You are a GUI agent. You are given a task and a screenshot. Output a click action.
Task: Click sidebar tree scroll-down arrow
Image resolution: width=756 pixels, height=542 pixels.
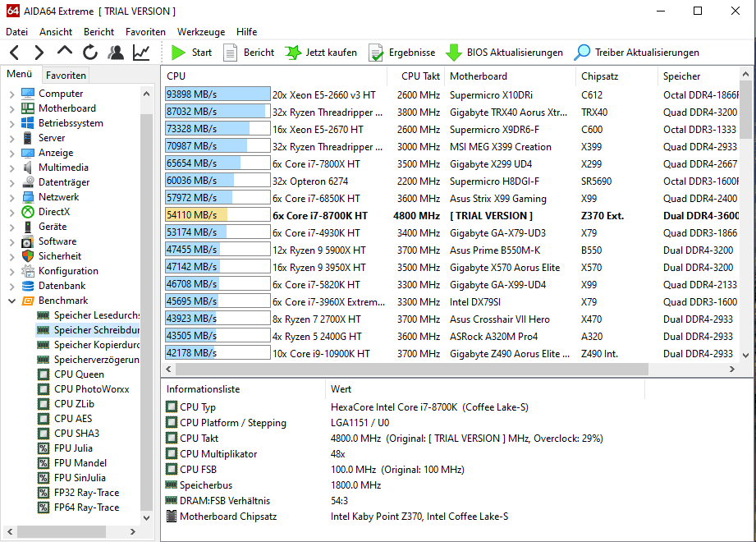pyautogui.click(x=147, y=518)
